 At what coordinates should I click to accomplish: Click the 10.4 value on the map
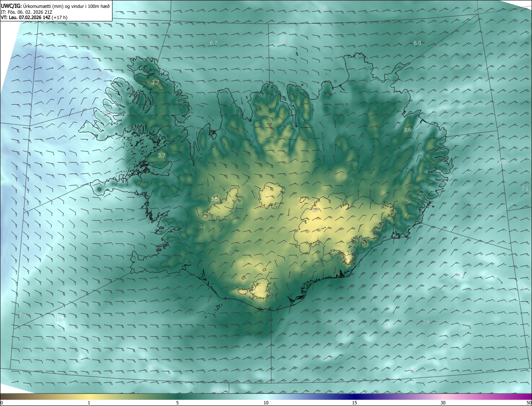(x=60, y=319)
